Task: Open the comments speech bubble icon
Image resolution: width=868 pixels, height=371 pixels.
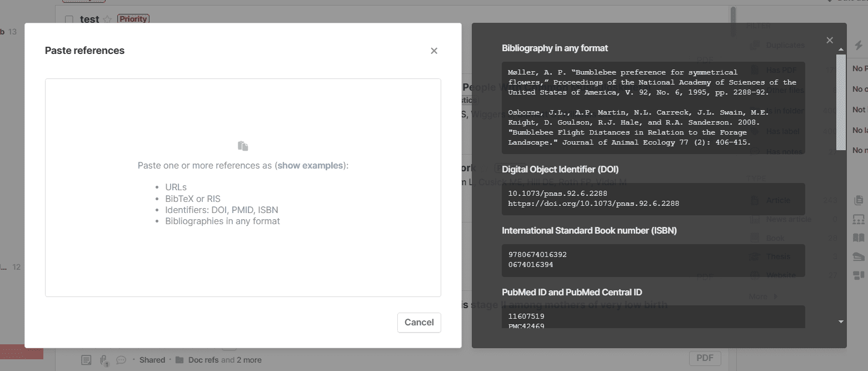Action: pyautogui.click(x=121, y=360)
